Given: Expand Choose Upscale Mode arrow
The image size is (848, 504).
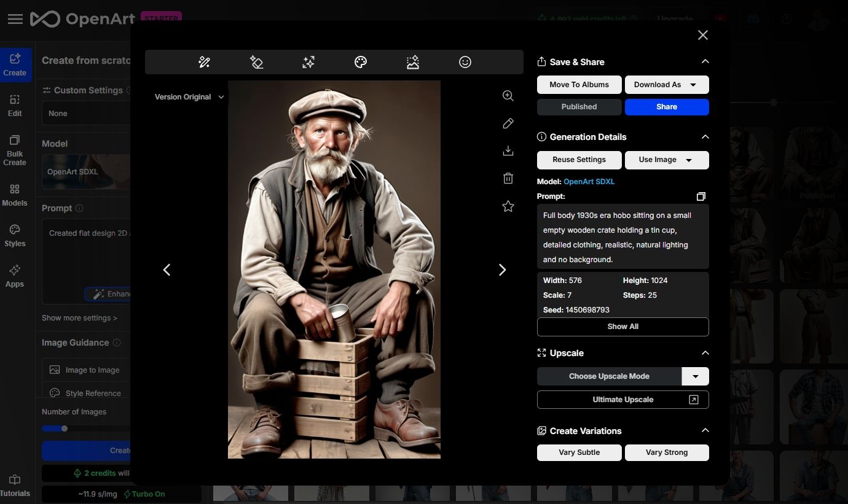Looking at the screenshot, I should 696,376.
